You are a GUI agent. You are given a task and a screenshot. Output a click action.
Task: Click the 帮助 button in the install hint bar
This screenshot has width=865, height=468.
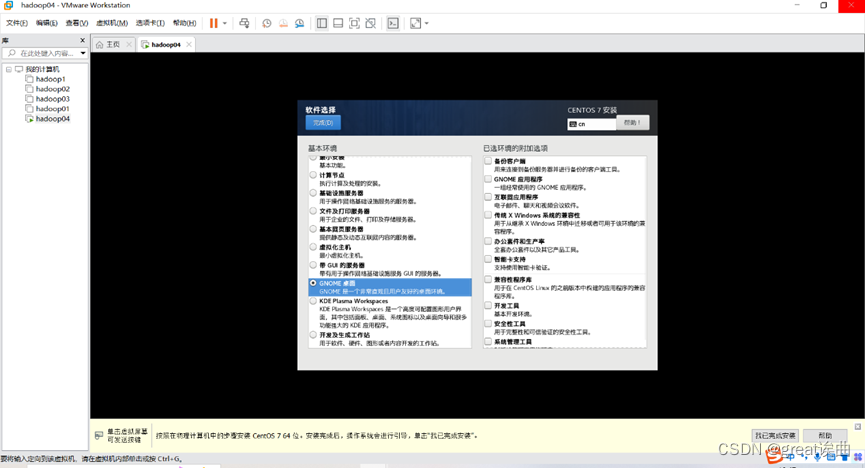(825, 435)
